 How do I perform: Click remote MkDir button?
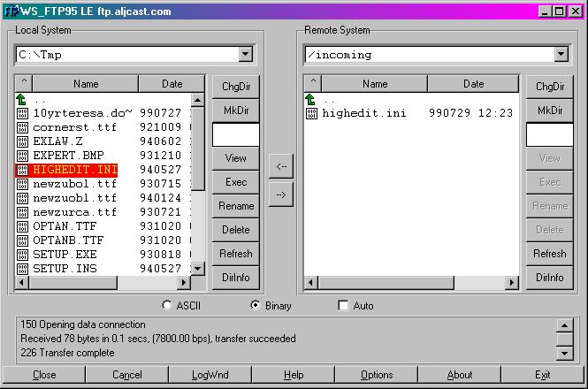coord(550,111)
